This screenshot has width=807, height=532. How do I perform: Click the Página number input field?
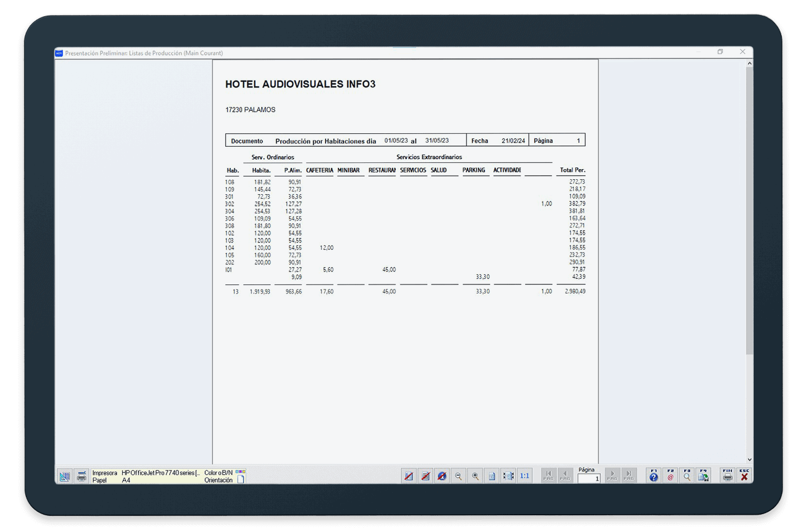click(589, 479)
